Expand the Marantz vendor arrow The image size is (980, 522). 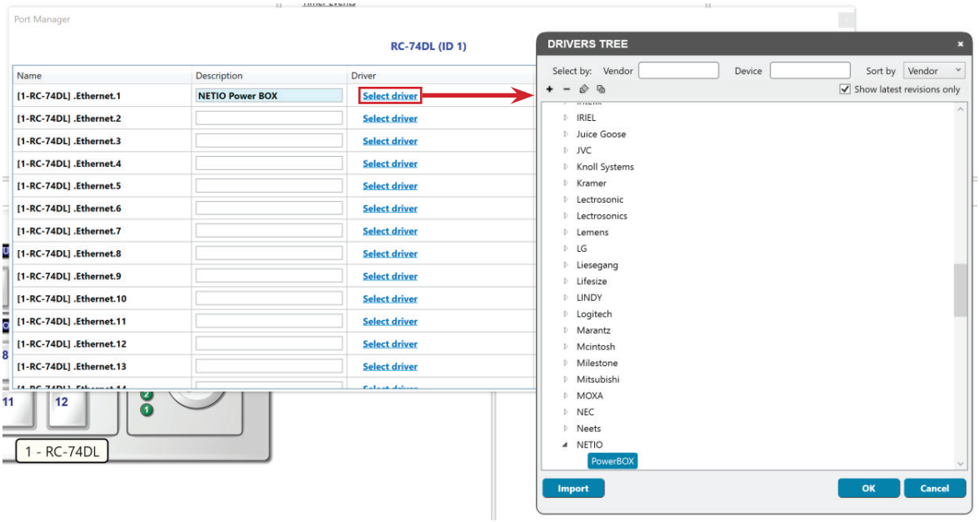[565, 330]
